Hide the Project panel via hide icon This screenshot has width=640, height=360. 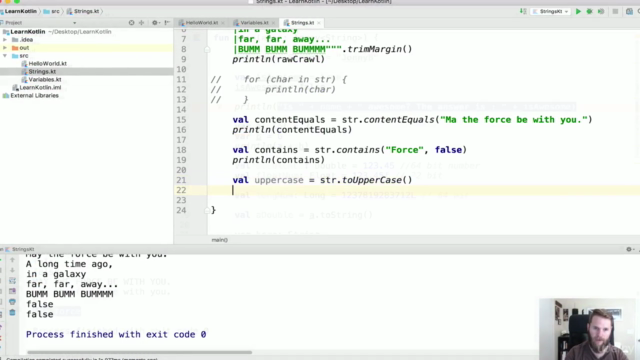[x=167, y=23]
